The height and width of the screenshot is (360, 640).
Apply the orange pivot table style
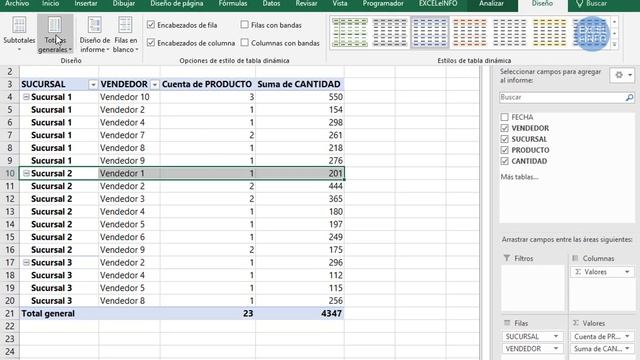point(470,32)
